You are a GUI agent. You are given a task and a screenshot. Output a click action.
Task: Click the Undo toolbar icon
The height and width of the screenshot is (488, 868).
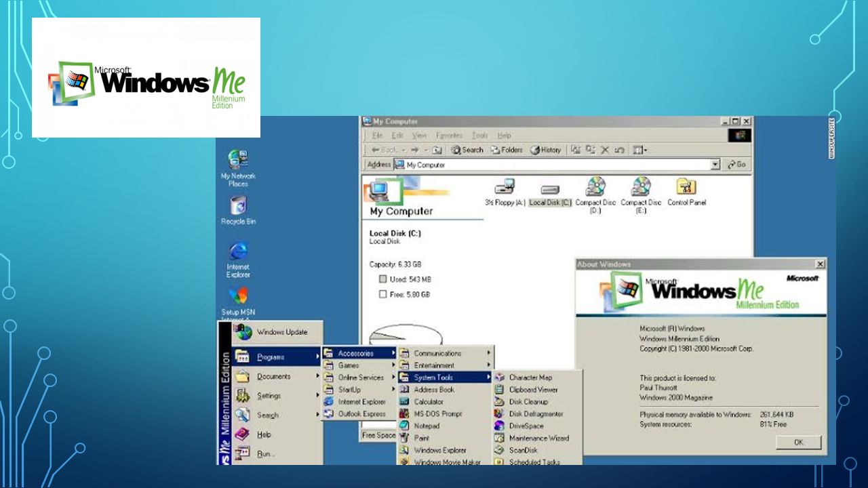click(x=619, y=150)
